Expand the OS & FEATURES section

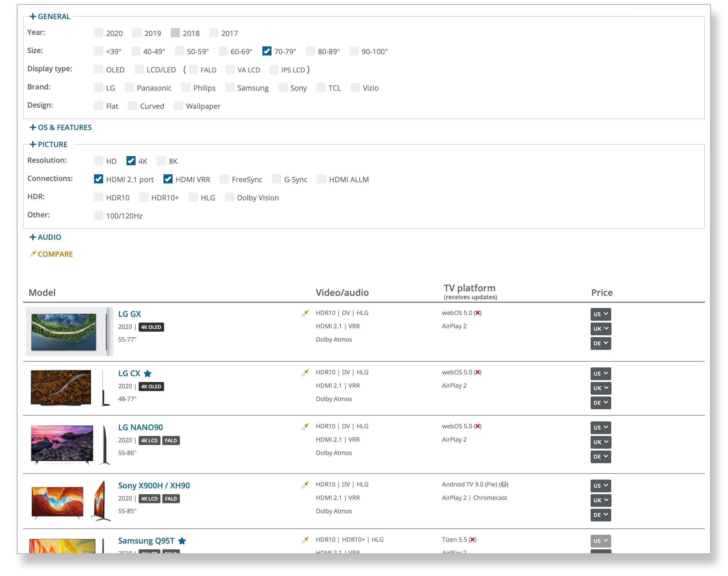[x=61, y=127]
